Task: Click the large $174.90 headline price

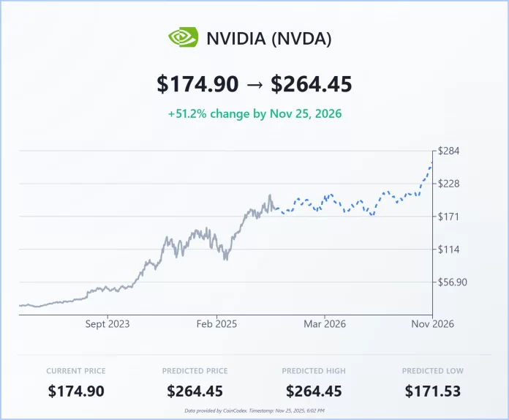Action: point(197,85)
